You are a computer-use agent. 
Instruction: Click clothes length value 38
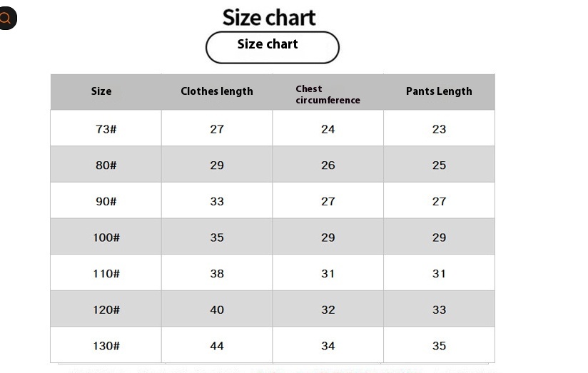pos(217,273)
